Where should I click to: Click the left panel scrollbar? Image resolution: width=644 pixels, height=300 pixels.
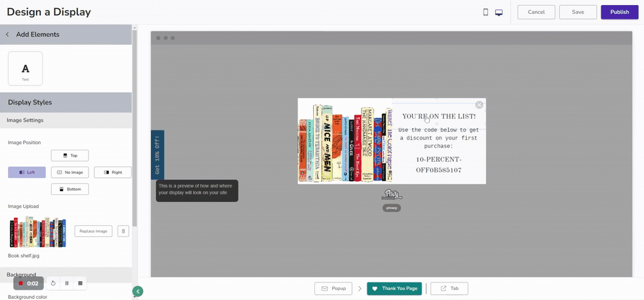(x=135, y=128)
